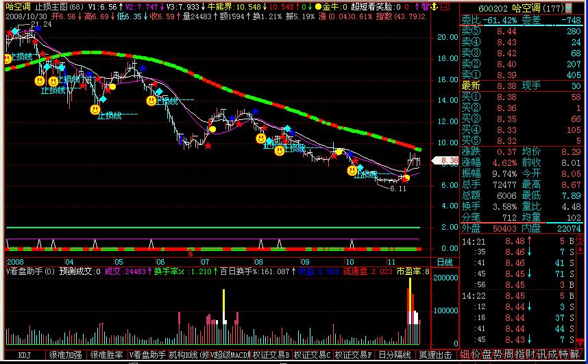Switch to the 特 tab
The width and height of the screenshot is (588, 364).
(x=563, y=354)
